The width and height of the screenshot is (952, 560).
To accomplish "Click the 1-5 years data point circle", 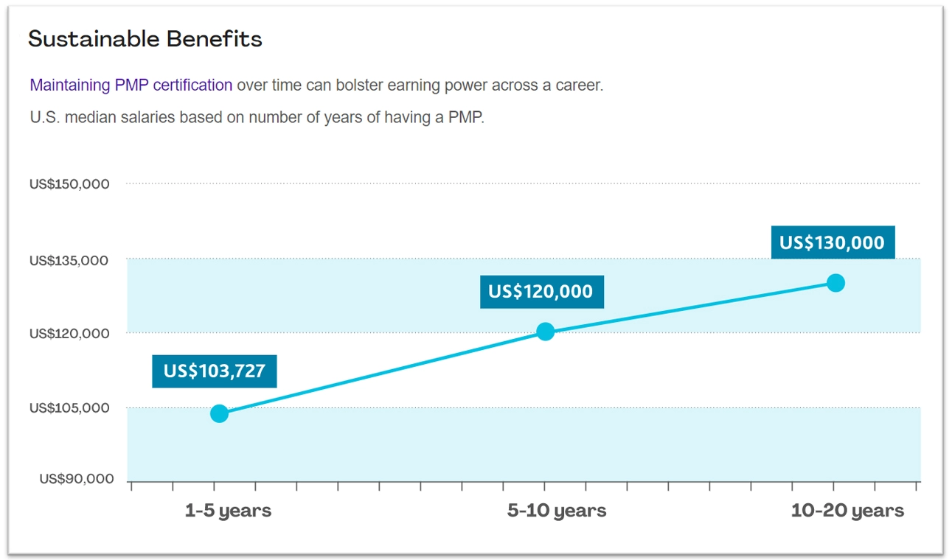I will 219,413.
